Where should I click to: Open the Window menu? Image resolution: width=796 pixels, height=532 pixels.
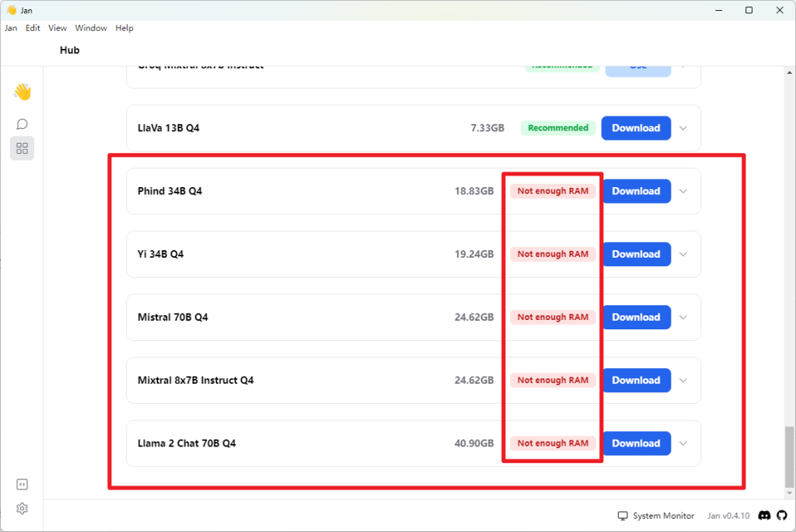pos(91,28)
